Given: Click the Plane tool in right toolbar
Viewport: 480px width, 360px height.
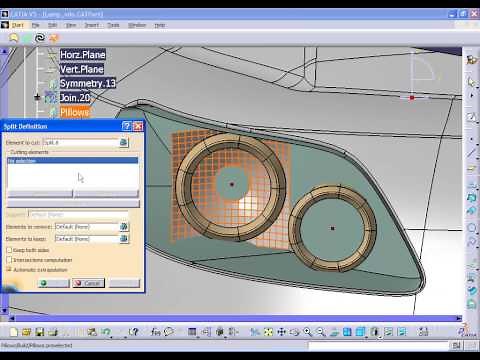Looking at the screenshot, I should (471, 169).
